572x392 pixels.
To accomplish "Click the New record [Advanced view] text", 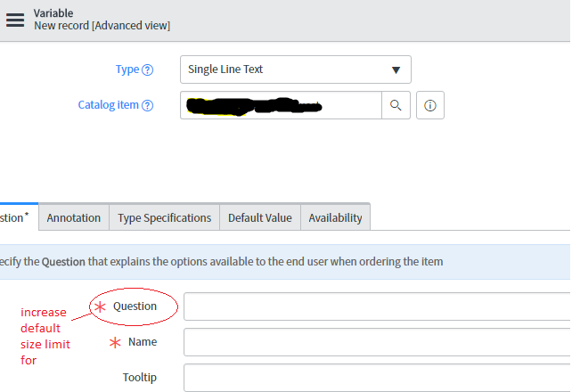I will point(102,26).
